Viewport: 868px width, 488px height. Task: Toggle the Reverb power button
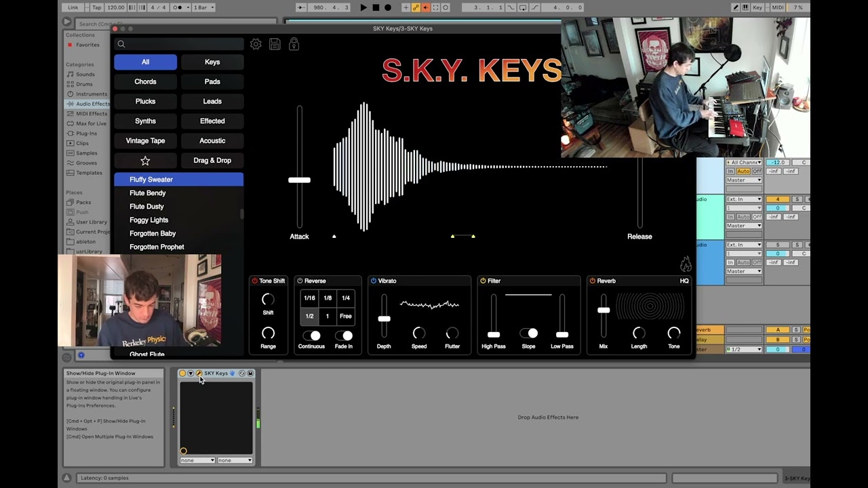pos(593,281)
